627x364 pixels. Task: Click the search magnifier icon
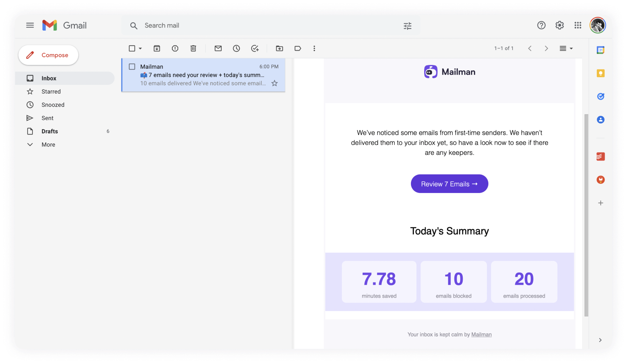point(134,26)
